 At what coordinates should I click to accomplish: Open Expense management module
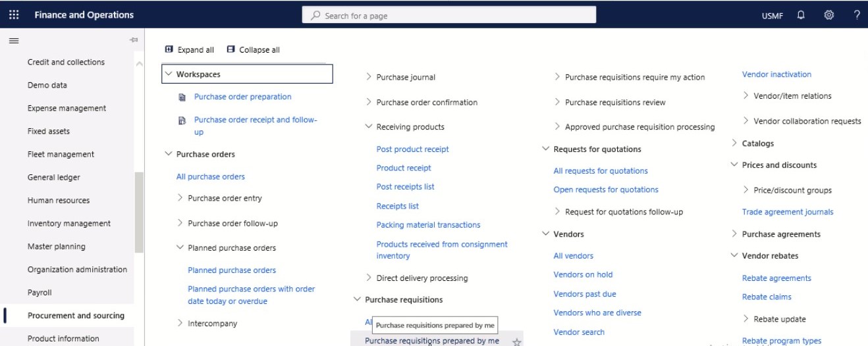coord(67,108)
